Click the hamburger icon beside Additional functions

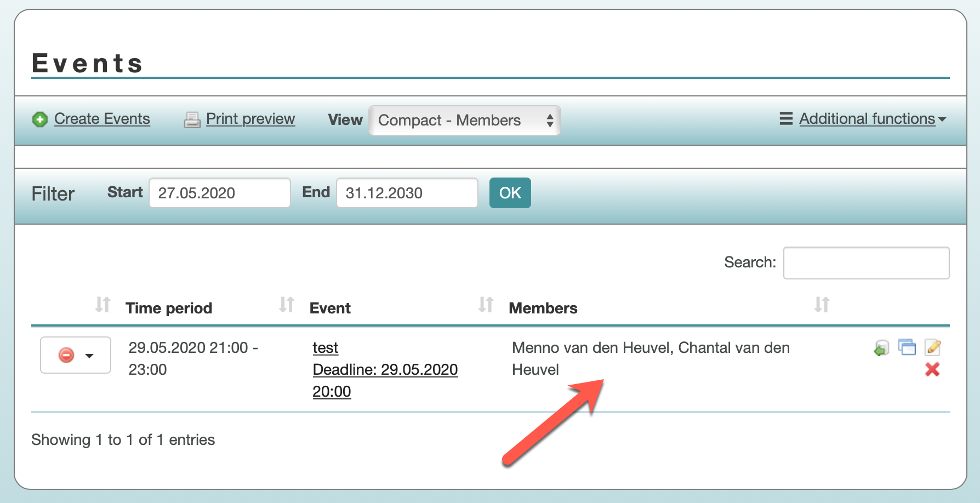pyautogui.click(x=786, y=119)
